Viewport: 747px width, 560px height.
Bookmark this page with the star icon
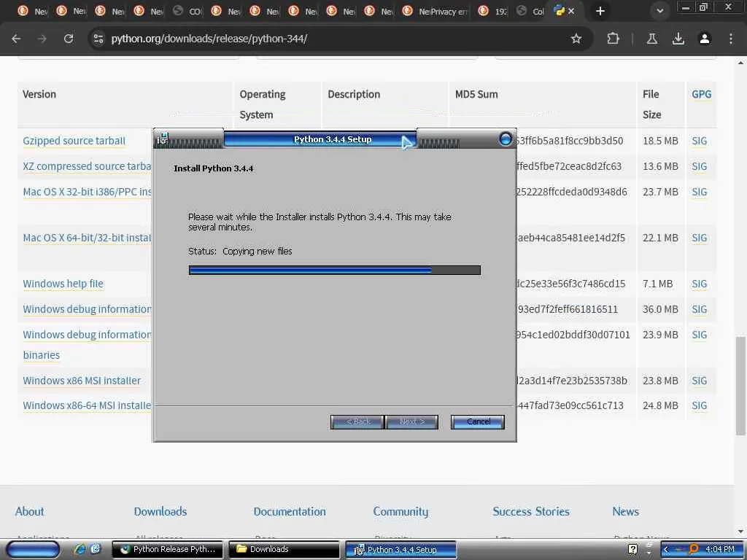point(576,39)
